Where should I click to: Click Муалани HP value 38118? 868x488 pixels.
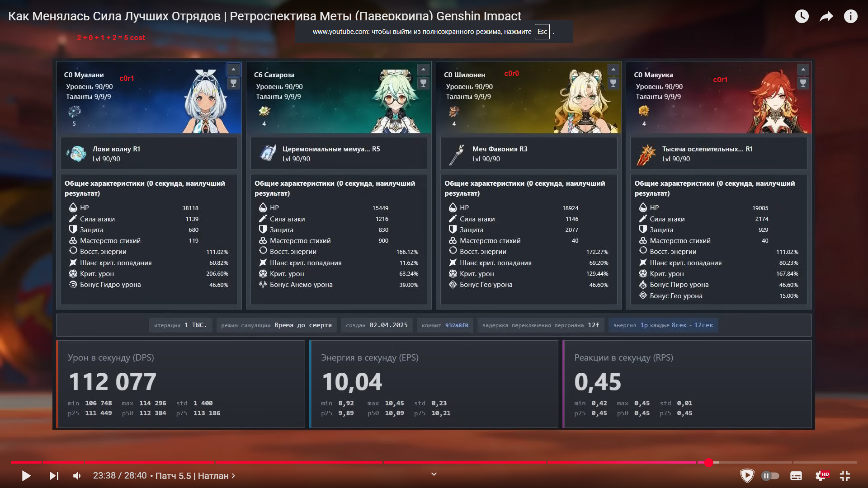[x=190, y=208]
